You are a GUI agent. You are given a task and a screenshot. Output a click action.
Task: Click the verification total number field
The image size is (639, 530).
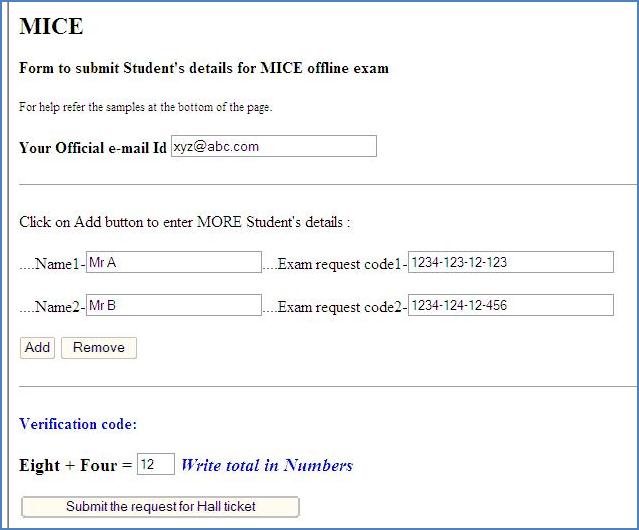tap(156, 464)
